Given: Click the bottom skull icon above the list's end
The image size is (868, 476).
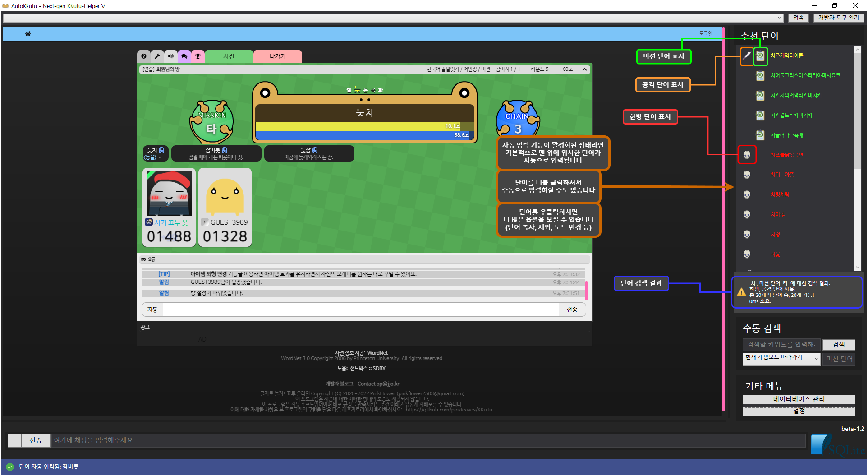Looking at the screenshot, I should (747, 254).
